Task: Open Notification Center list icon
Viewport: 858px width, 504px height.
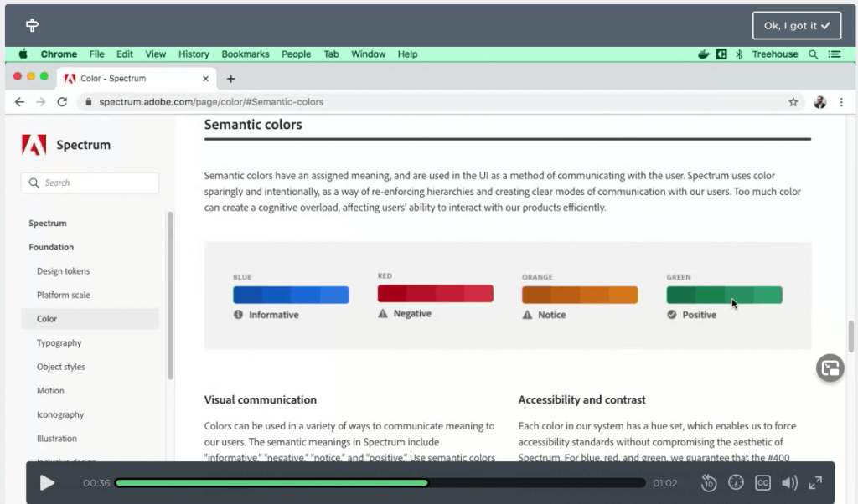Action: [x=835, y=54]
